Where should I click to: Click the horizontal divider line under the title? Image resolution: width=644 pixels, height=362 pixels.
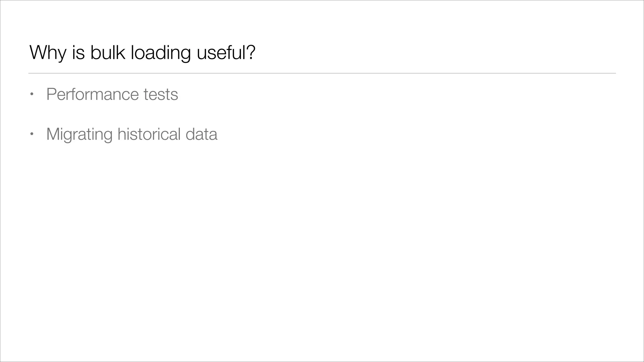pos(322,73)
